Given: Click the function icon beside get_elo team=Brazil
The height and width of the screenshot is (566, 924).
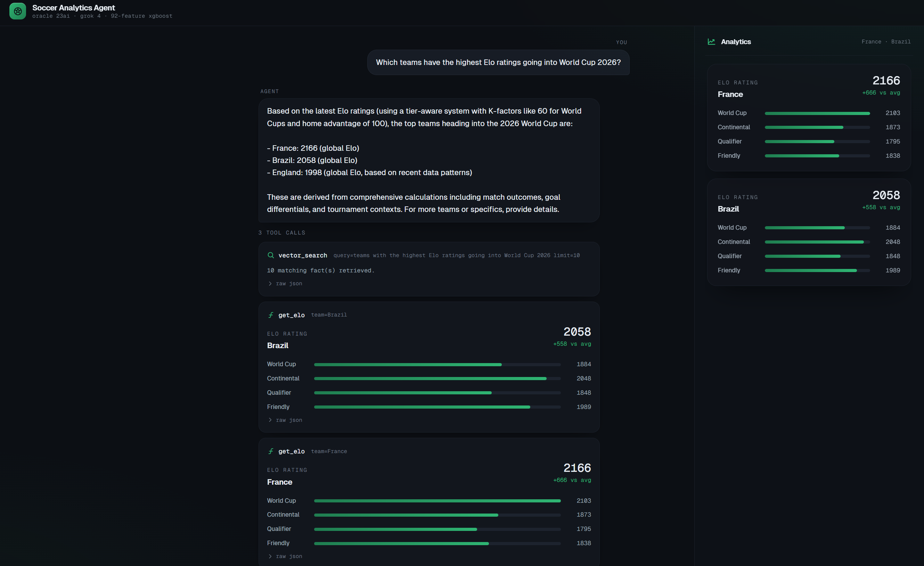Looking at the screenshot, I should click(x=270, y=315).
